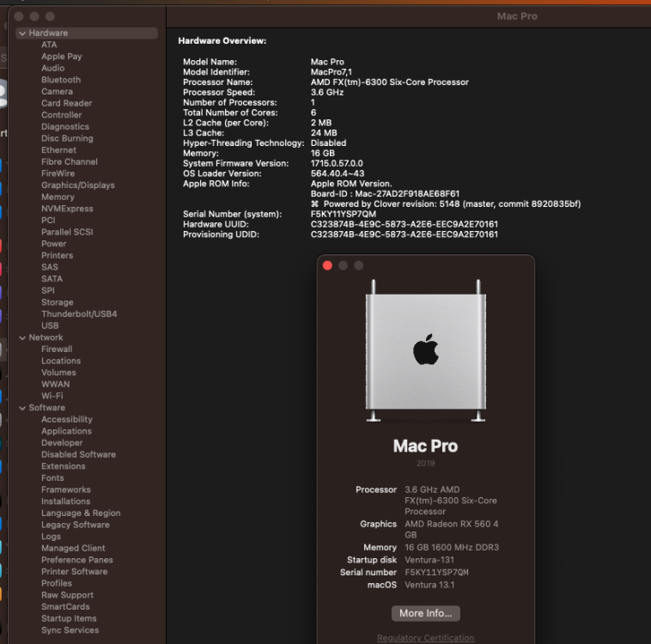Select Language & Region entry
This screenshot has width=651, height=644.
(81, 513)
